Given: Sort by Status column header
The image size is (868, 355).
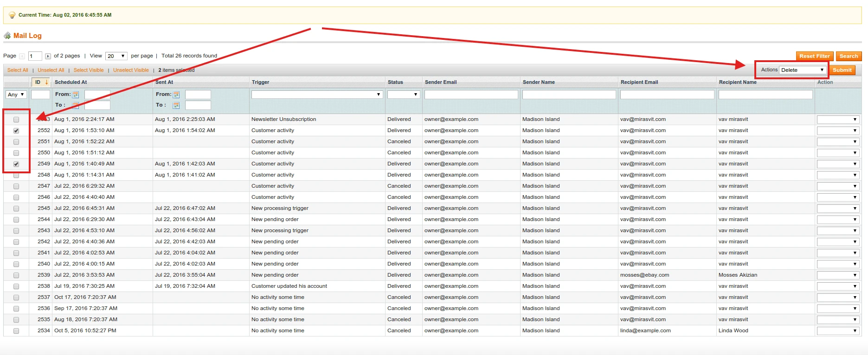Looking at the screenshot, I should coord(395,82).
